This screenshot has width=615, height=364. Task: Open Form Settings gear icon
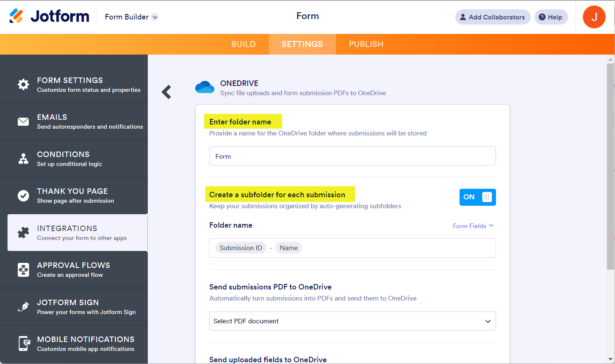[23, 84]
